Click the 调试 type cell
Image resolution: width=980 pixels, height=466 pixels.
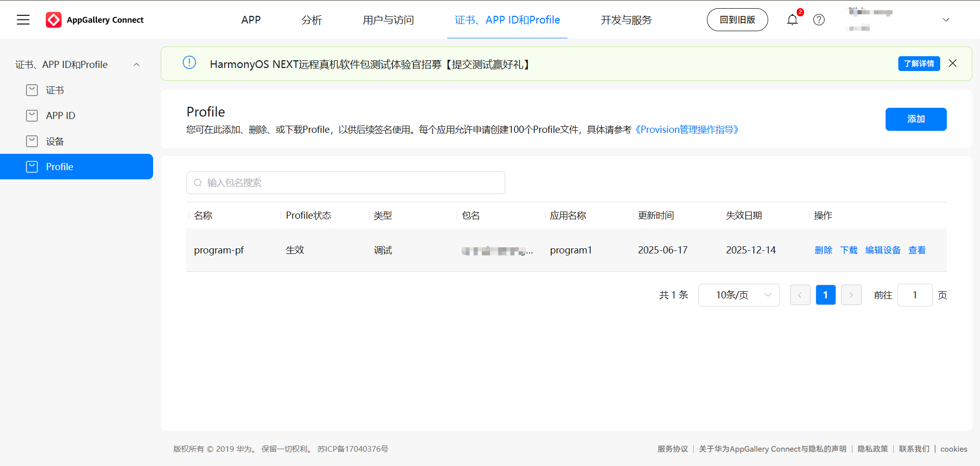tap(383, 250)
